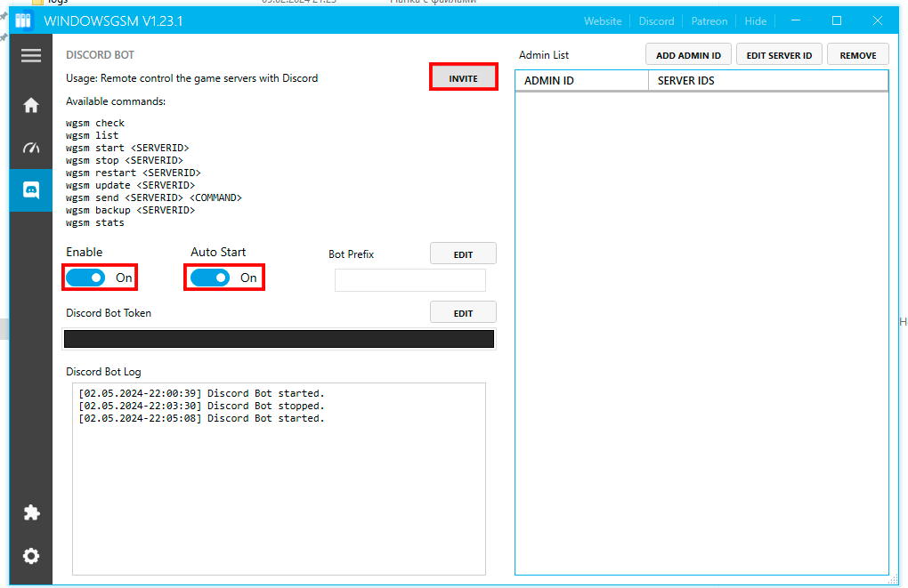Toggle the Auto Start switch
Image resolution: width=908 pixels, height=588 pixels.
(210, 278)
